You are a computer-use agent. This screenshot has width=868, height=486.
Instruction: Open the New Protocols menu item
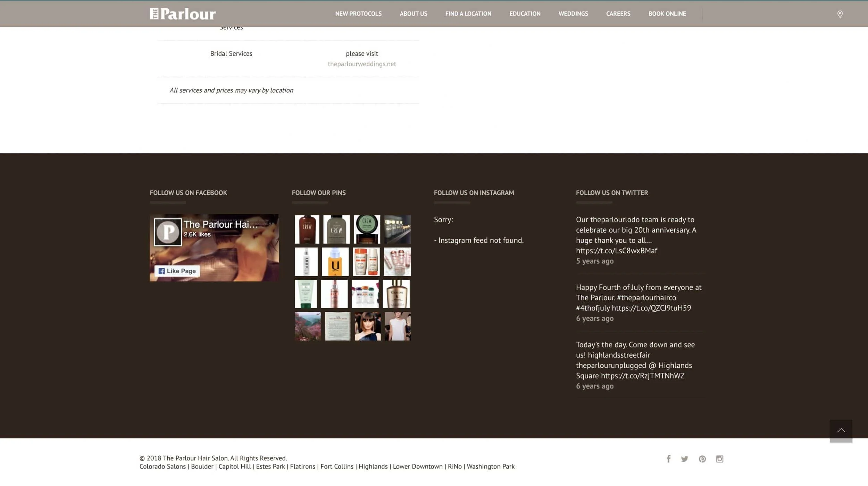[x=358, y=14]
